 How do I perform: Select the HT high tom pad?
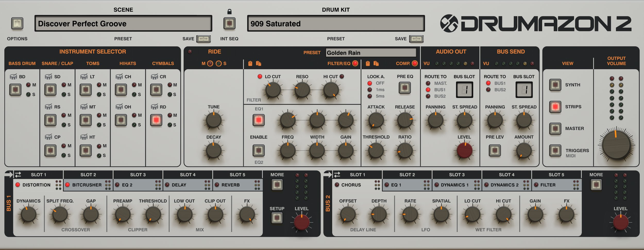point(86,150)
